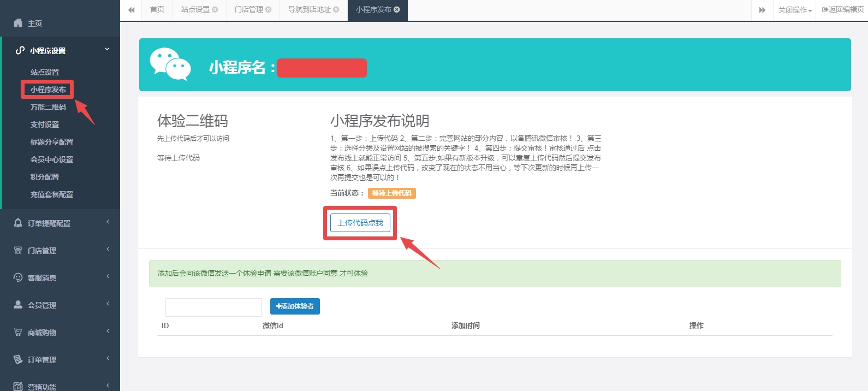Click the 微信id column header

[273, 325]
